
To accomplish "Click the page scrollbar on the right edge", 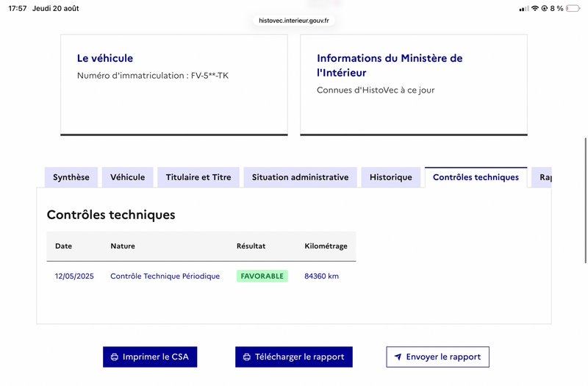I will [585, 201].
